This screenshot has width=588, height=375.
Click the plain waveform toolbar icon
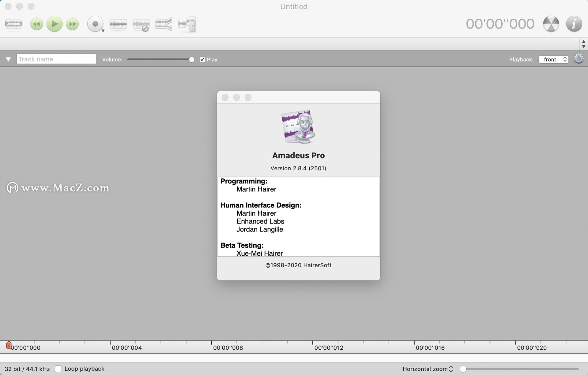click(x=118, y=24)
